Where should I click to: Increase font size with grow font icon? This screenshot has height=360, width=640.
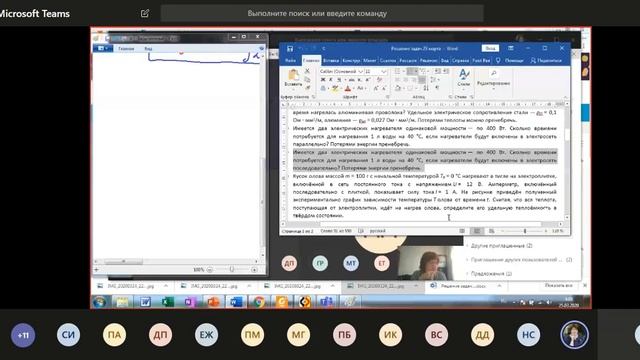[x=376, y=88]
